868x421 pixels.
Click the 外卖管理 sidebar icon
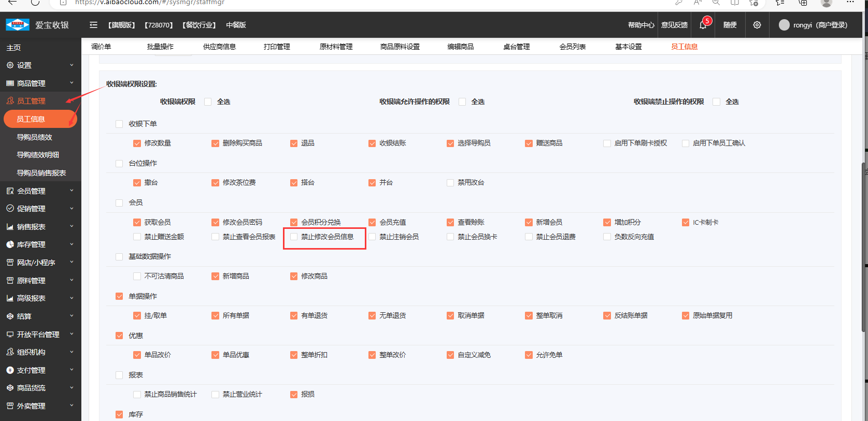point(10,406)
